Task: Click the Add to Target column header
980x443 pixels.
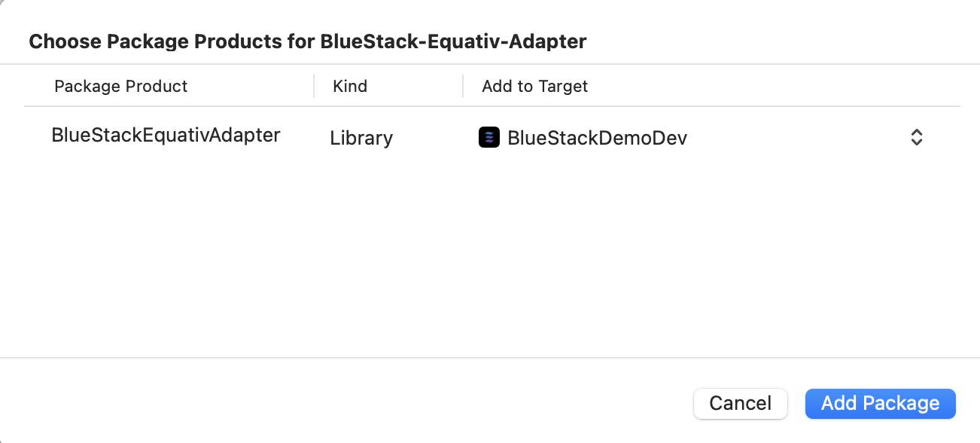Action: pos(534,86)
